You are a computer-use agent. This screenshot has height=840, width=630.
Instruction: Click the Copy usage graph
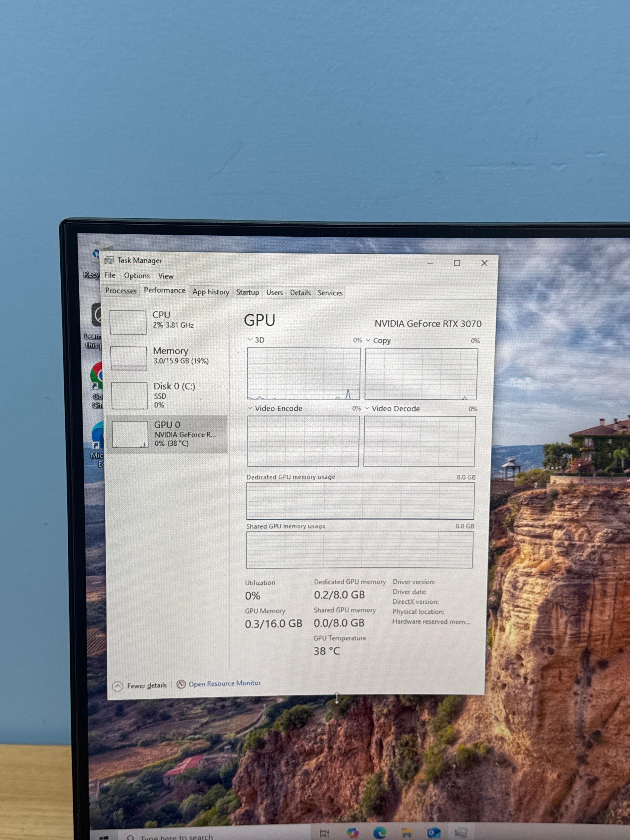(421, 374)
